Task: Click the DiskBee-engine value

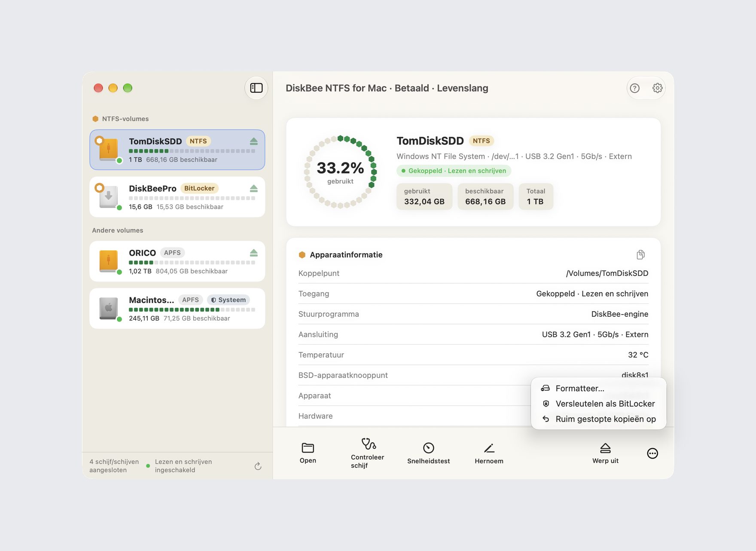Action: point(619,314)
